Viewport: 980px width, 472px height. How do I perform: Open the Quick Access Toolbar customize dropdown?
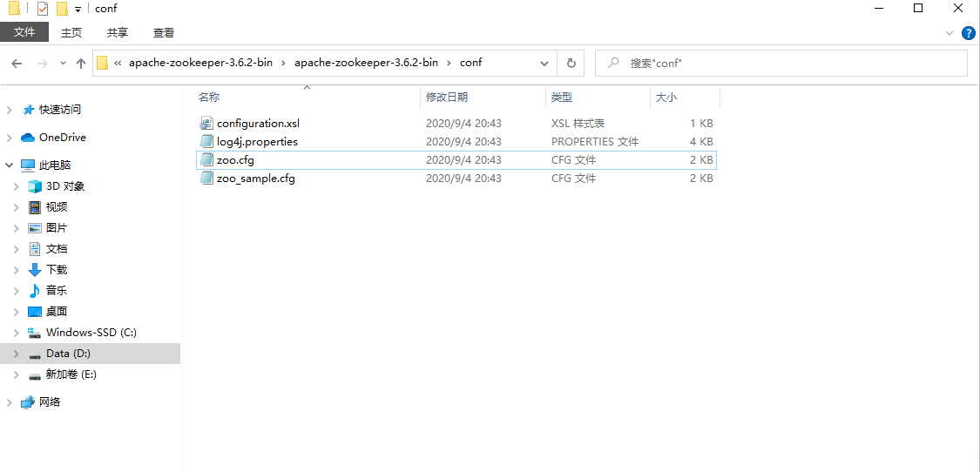point(78,9)
